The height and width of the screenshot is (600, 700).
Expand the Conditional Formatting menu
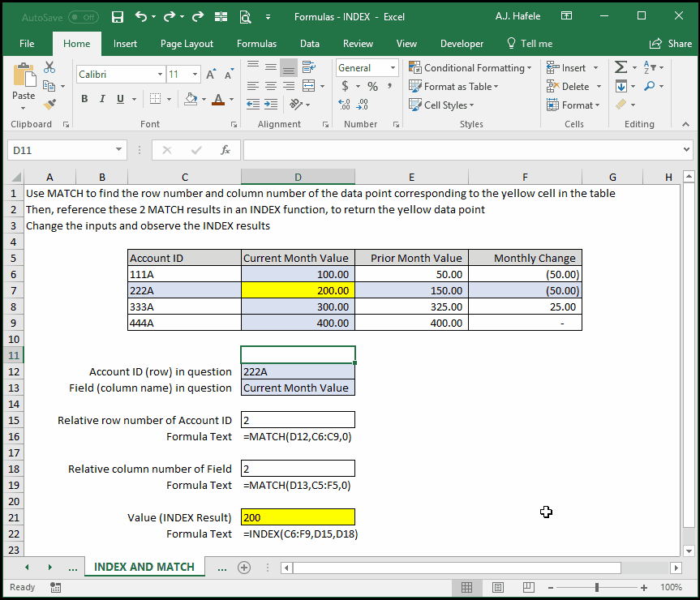(x=470, y=68)
